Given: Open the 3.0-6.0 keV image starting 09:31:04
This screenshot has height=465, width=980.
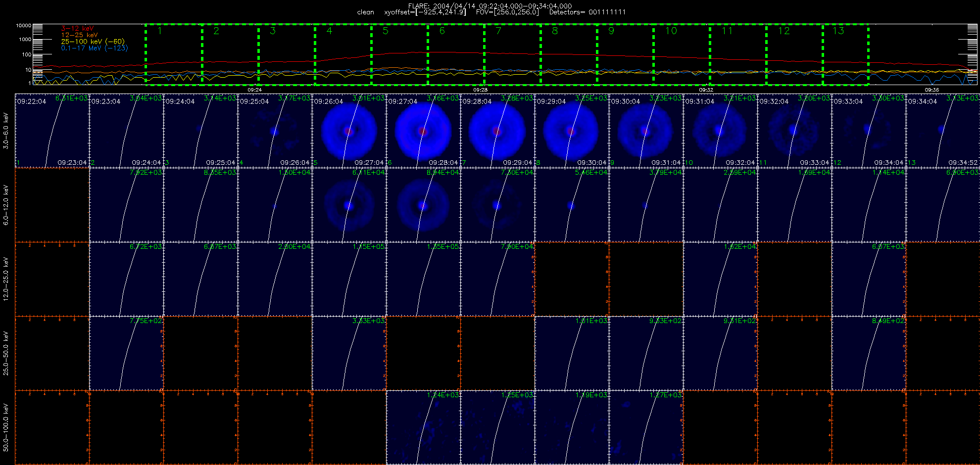Looking at the screenshot, I should (720, 131).
